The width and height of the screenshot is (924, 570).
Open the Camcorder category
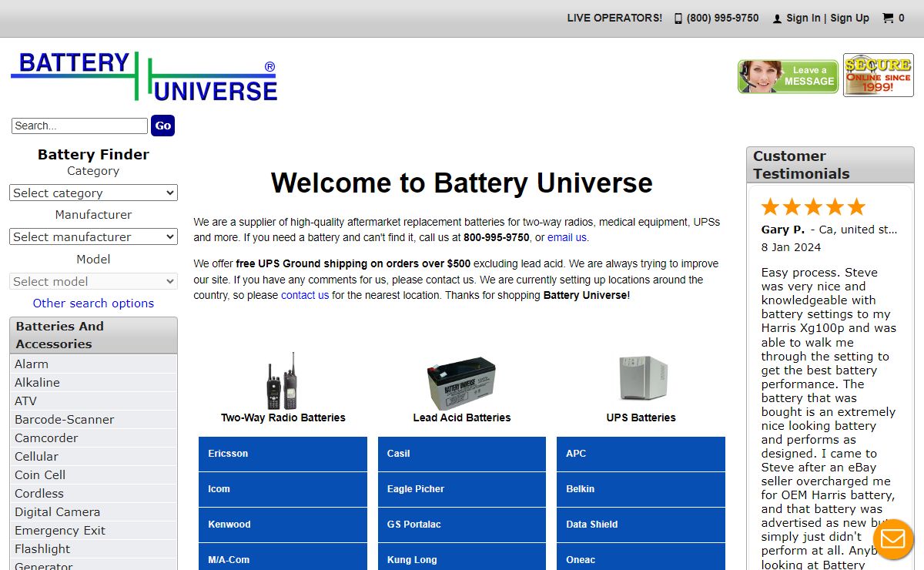94,438
